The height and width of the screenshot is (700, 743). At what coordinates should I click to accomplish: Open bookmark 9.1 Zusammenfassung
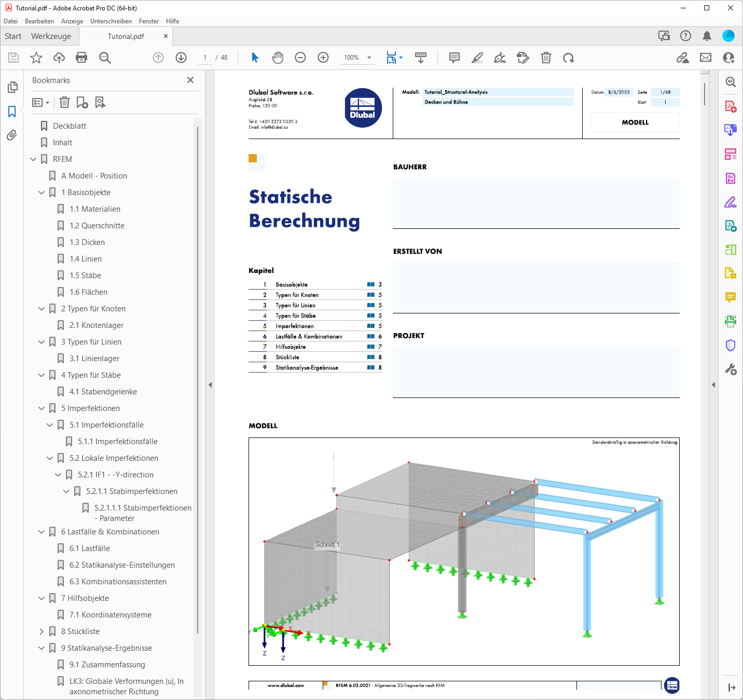[107, 665]
